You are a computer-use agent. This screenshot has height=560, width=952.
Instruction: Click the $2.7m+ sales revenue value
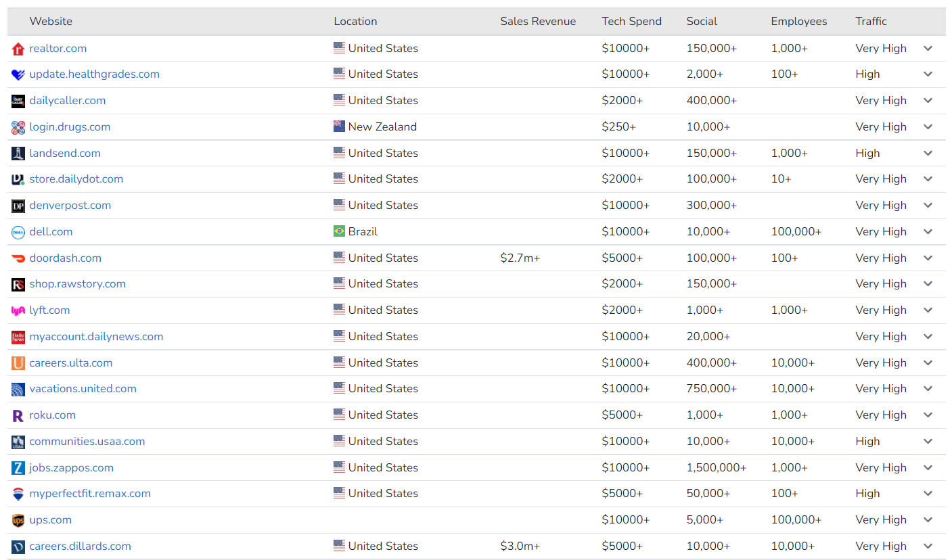point(520,258)
